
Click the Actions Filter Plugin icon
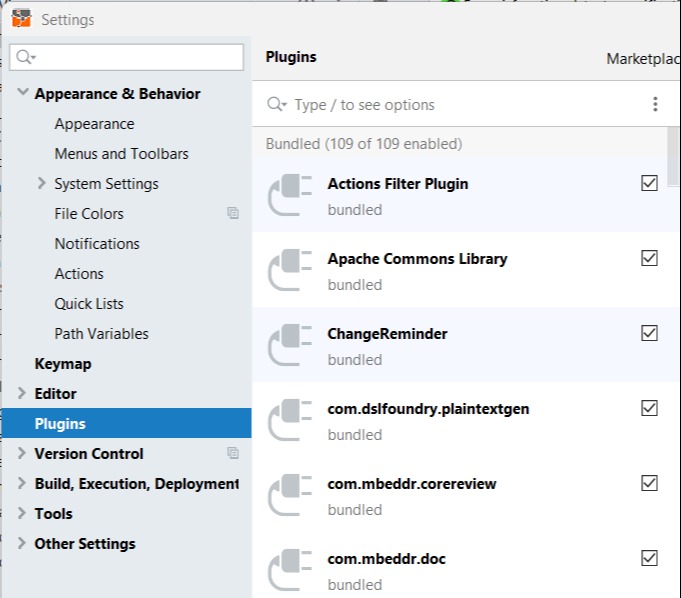point(291,196)
